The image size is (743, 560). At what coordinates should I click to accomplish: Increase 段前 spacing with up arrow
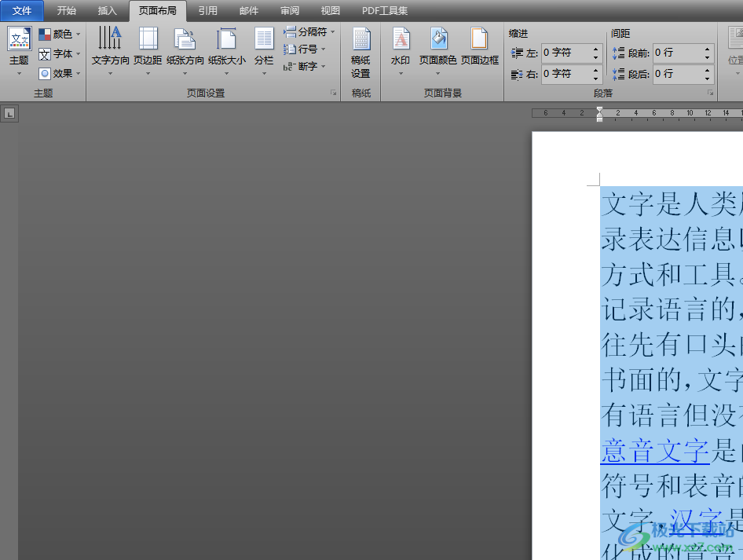(x=707, y=49)
